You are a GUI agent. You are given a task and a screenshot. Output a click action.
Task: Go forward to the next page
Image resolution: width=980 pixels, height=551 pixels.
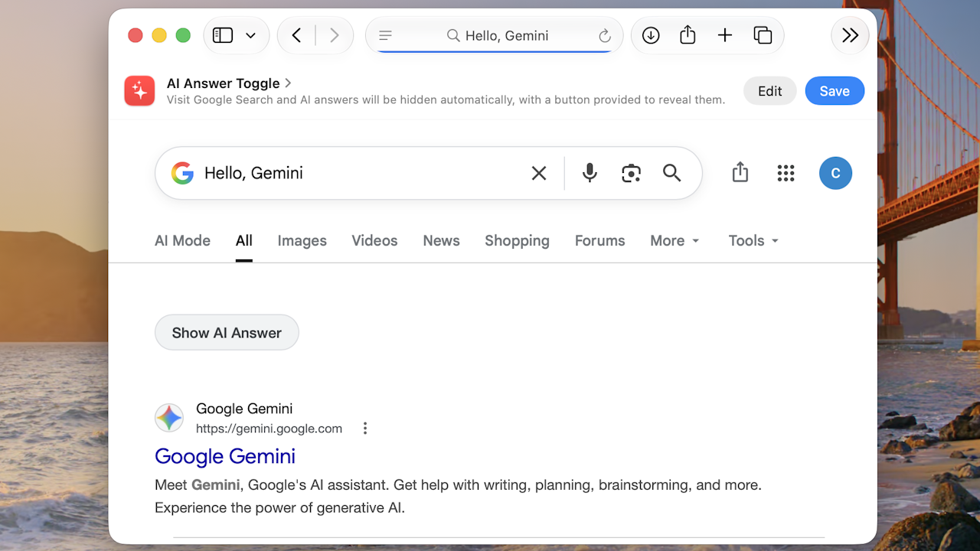(x=334, y=35)
